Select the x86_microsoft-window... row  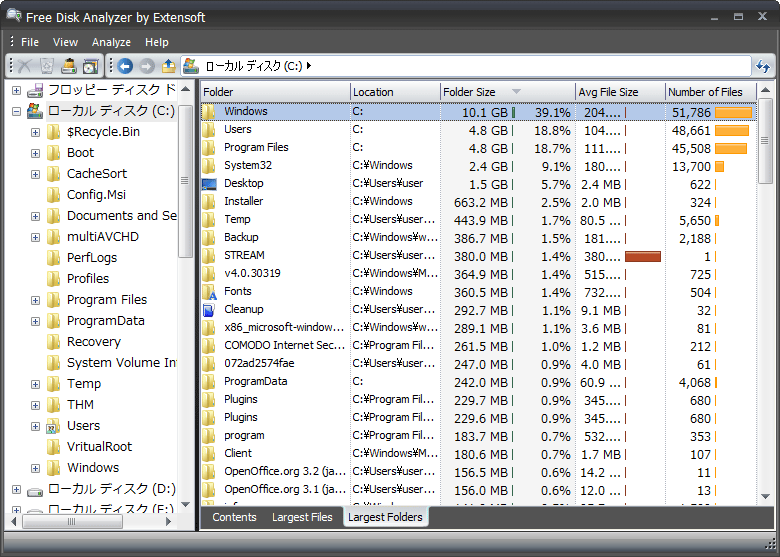(479, 328)
